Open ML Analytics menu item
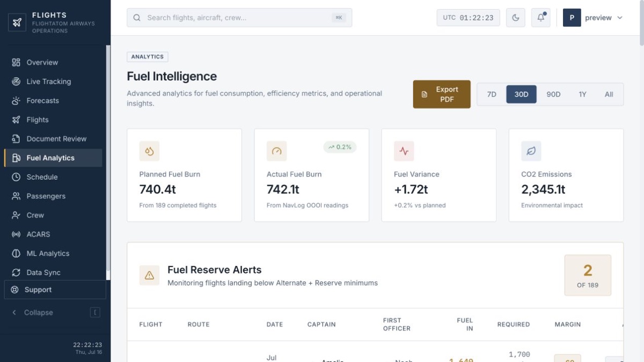Image resolution: width=644 pixels, height=362 pixels. coord(53,254)
